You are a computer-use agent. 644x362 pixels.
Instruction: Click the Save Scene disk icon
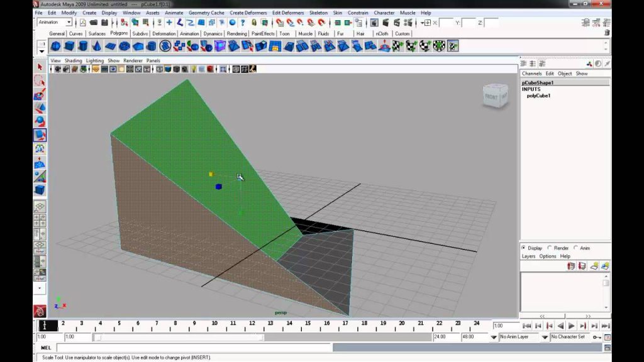coord(104,23)
